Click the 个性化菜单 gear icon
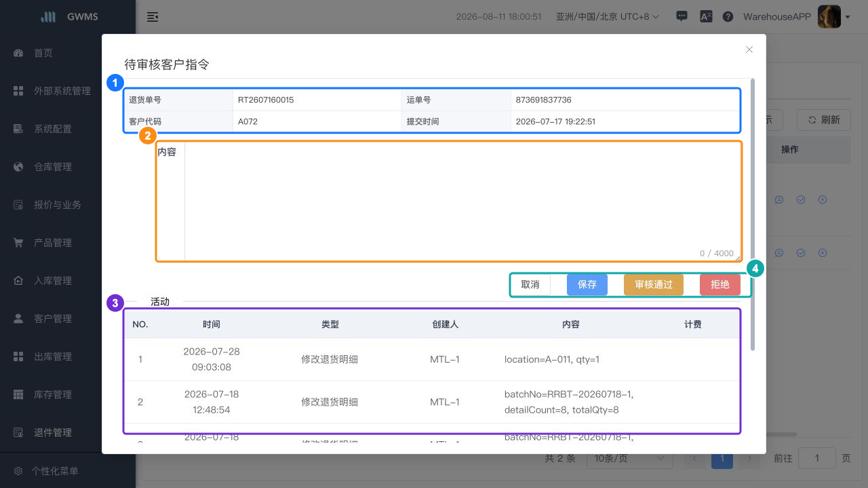 click(19, 471)
